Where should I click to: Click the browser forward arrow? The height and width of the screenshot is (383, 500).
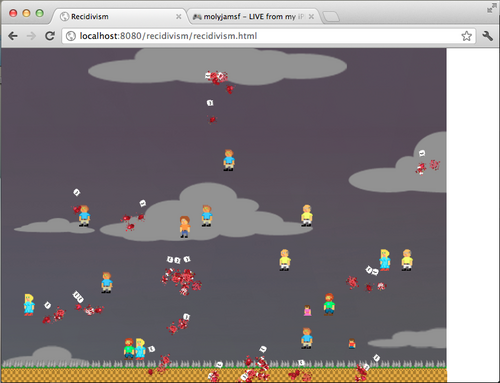tap(31, 36)
